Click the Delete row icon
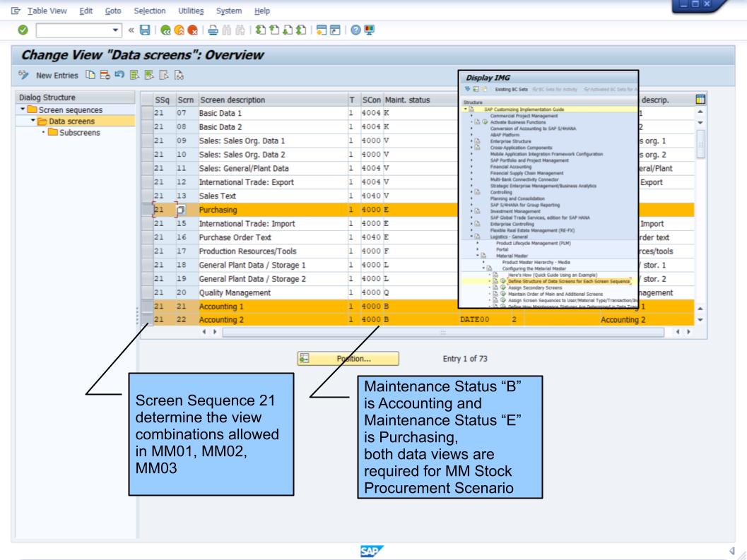The width and height of the screenshot is (747, 560). pos(105,75)
